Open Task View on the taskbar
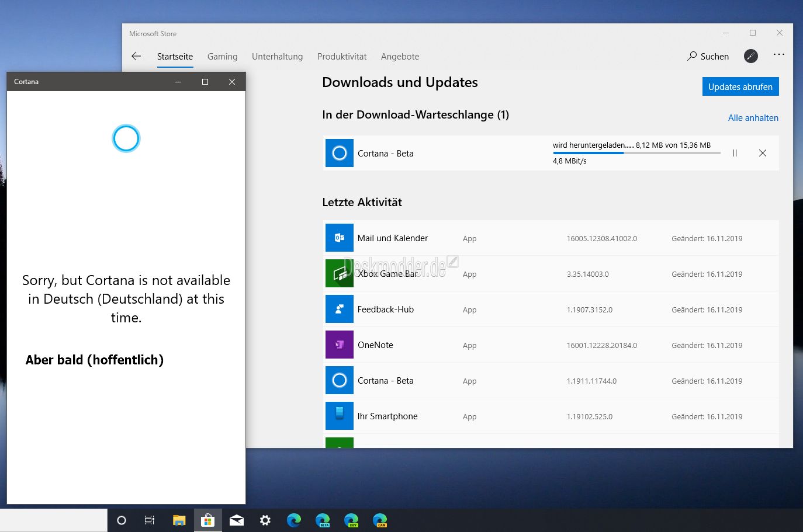This screenshot has width=803, height=532. tap(150, 520)
